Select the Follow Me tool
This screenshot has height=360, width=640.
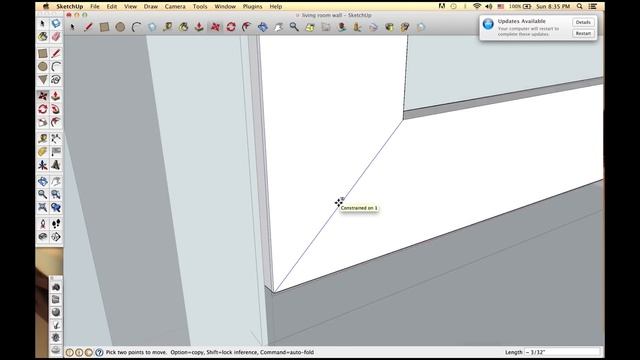pyautogui.click(x=56, y=109)
